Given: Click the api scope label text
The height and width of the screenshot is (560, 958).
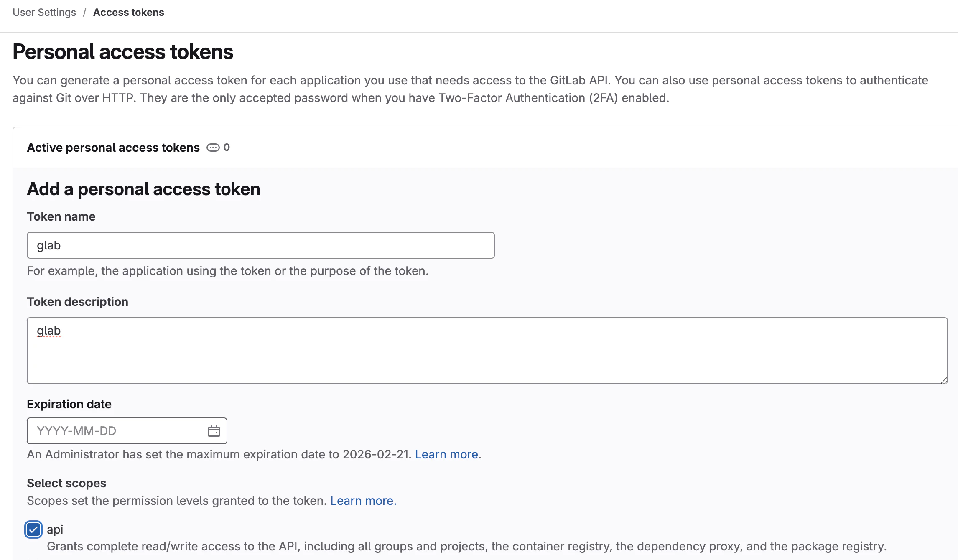Looking at the screenshot, I should [55, 529].
